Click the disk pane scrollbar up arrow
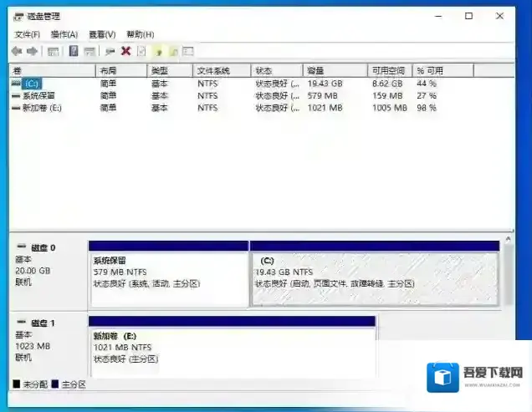The height and width of the screenshot is (412, 532). (x=508, y=239)
